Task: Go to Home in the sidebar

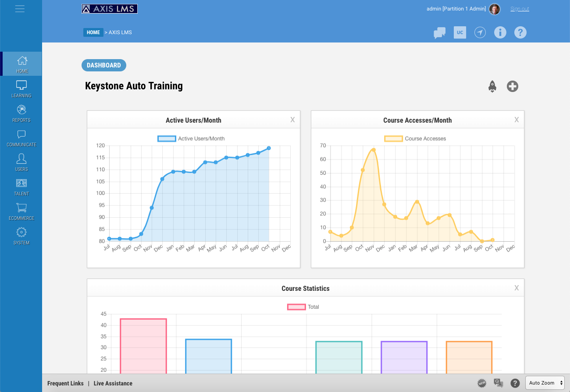Action: 22,64
